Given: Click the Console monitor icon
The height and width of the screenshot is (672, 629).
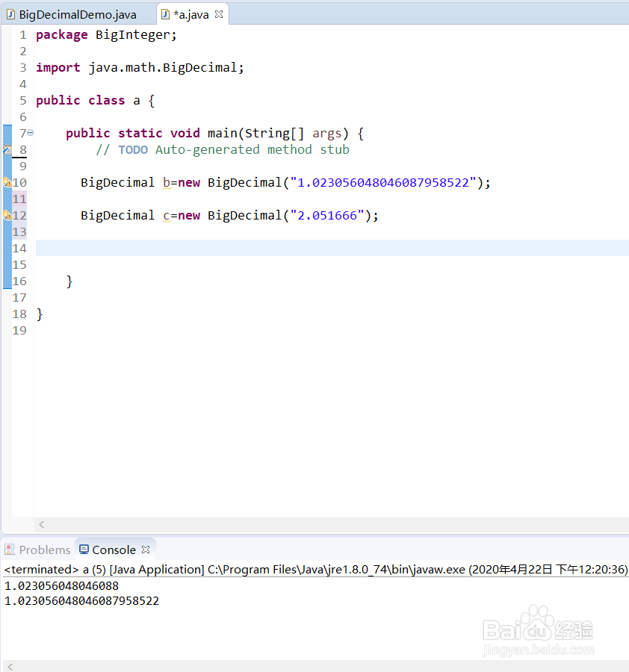Looking at the screenshot, I should pos(84,550).
